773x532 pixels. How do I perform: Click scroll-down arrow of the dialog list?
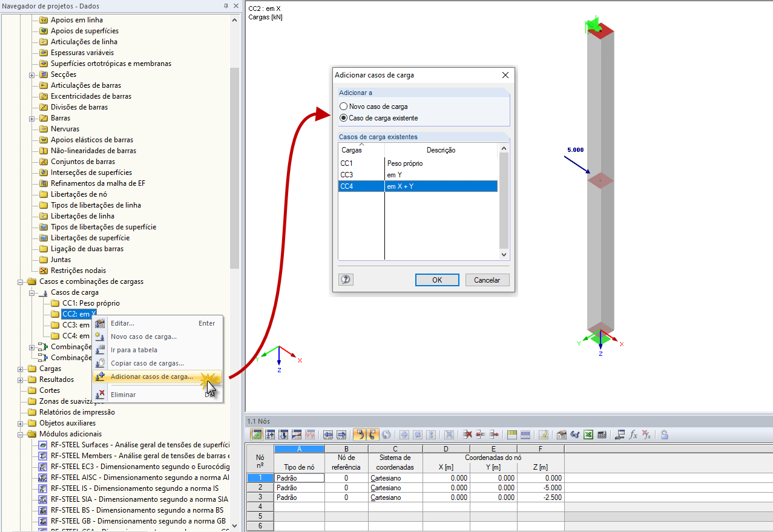(504, 255)
